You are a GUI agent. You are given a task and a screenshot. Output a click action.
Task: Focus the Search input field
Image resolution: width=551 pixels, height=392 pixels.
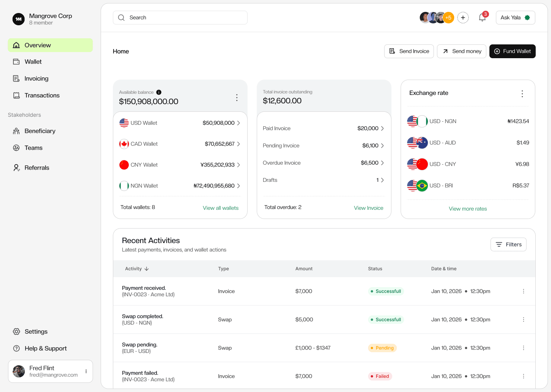(x=180, y=18)
